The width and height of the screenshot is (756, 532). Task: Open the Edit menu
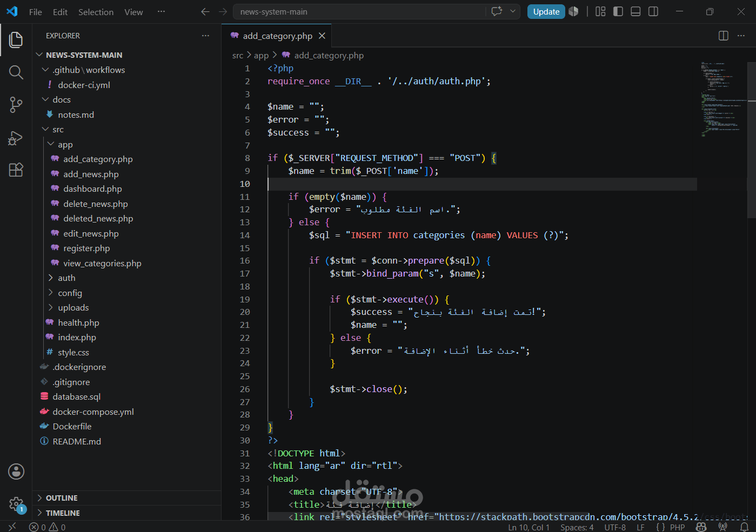click(x=60, y=12)
